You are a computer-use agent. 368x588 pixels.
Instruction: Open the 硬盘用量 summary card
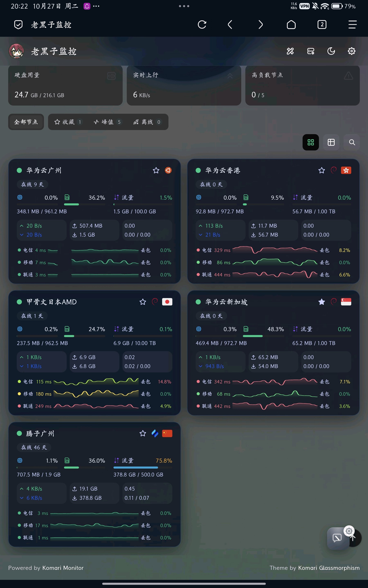pos(65,85)
